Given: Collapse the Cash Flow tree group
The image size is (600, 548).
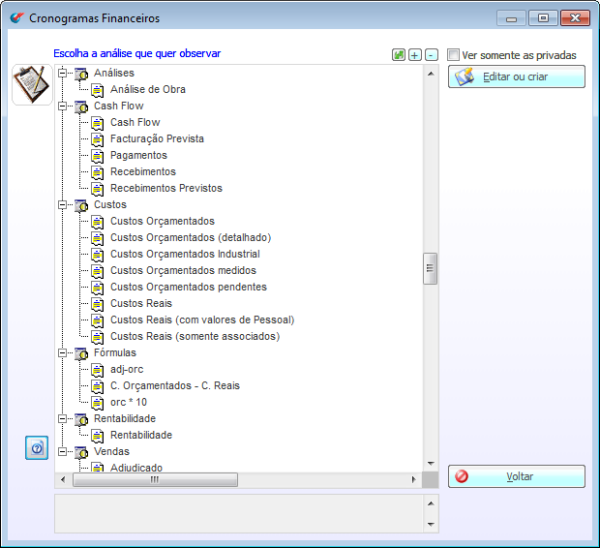Looking at the screenshot, I should (x=62, y=106).
